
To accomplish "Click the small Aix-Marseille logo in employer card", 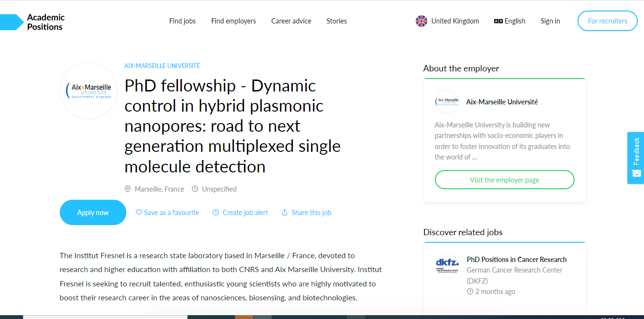I will (x=447, y=102).
